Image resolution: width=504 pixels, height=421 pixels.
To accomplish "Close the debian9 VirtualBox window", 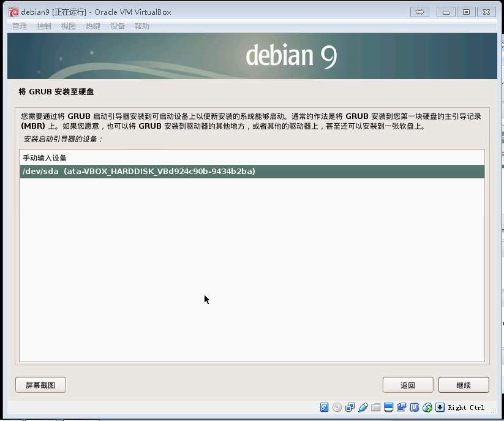I will [486, 12].
